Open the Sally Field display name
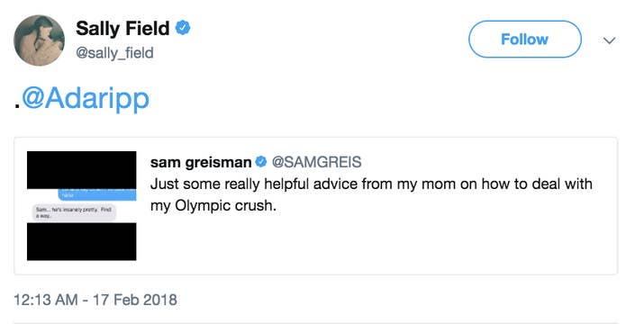The image size is (644, 324). 122,28
